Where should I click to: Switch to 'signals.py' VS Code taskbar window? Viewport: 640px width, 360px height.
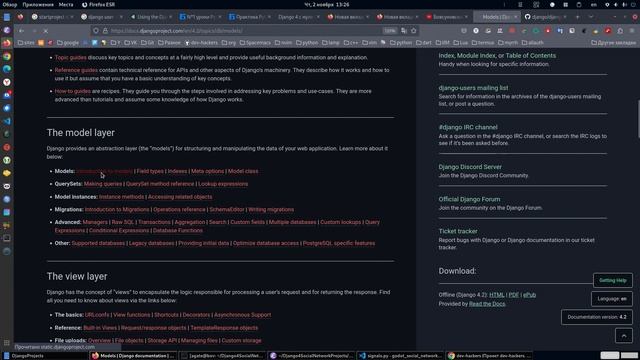[x=401, y=356]
